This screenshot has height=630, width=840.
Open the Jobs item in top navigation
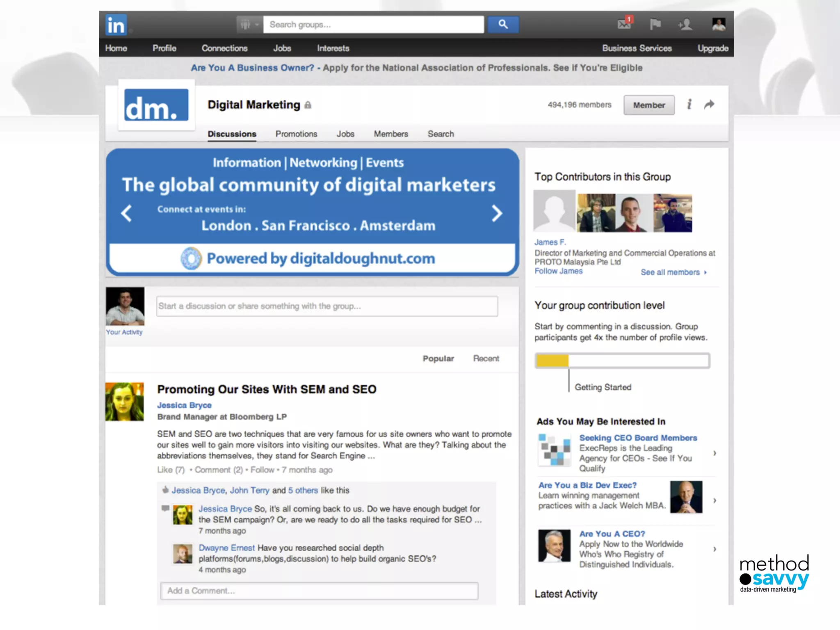click(x=282, y=48)
